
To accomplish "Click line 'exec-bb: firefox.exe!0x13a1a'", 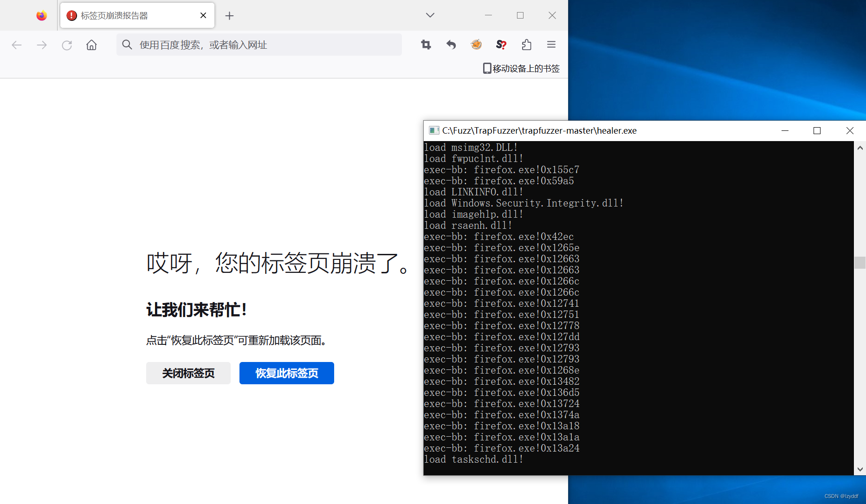I will (x=502, y=437).
